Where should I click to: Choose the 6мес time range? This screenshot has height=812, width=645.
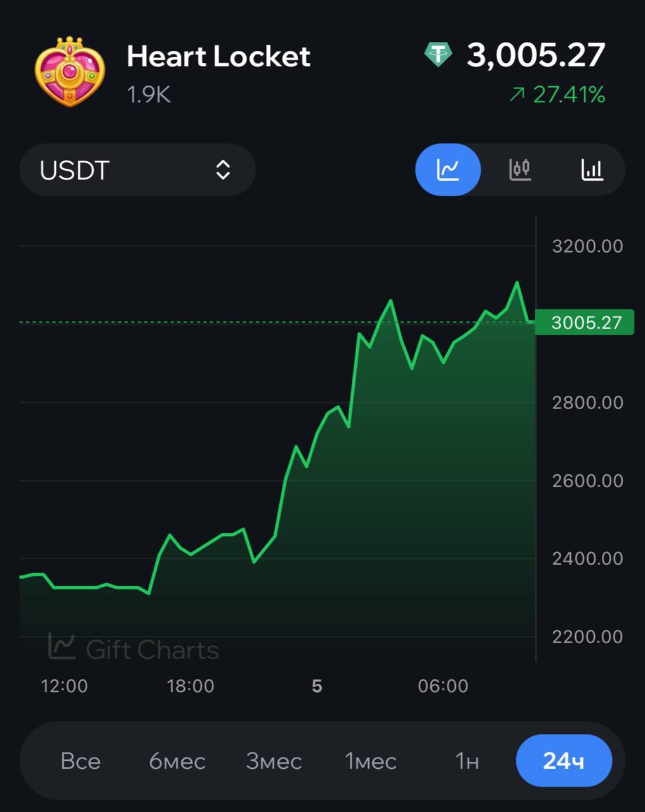coord(177,761)
